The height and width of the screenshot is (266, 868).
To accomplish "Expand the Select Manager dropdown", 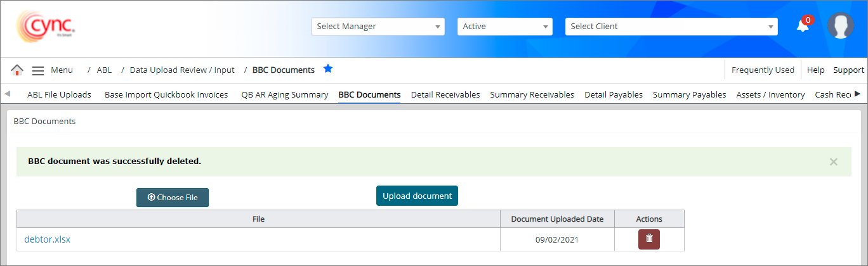I will (379, 27).
